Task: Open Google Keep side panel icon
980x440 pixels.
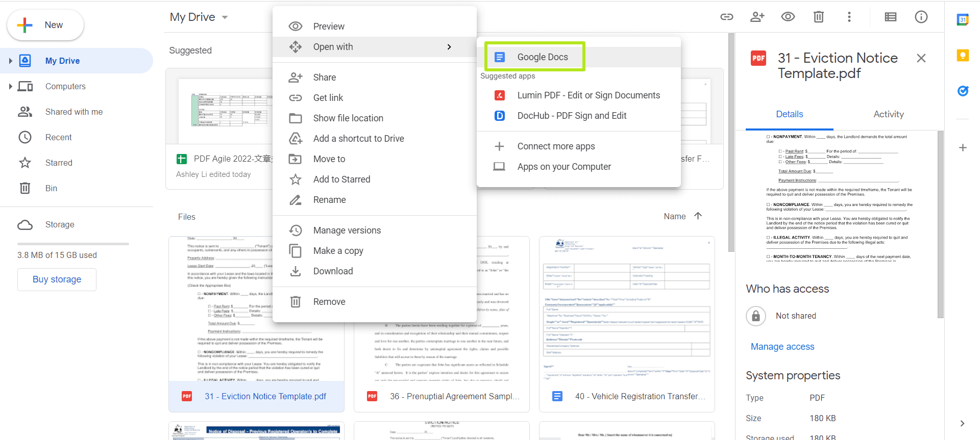Action: (963, 55)
